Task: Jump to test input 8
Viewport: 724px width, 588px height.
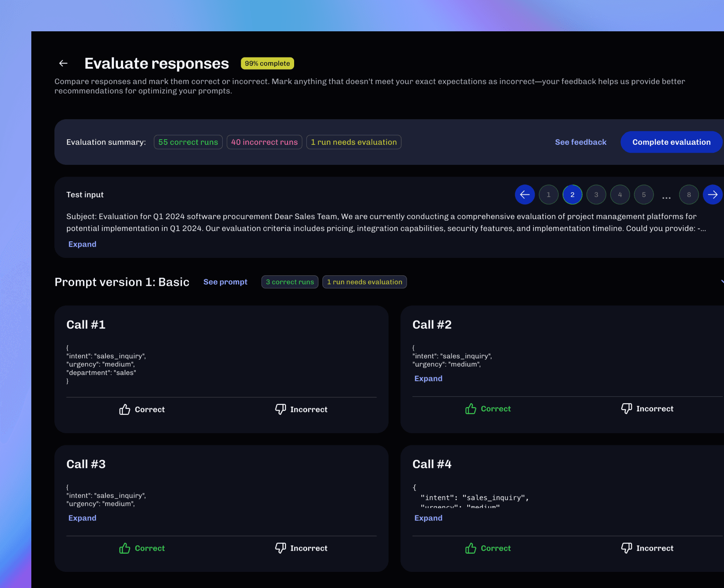Action: (689, 194)
